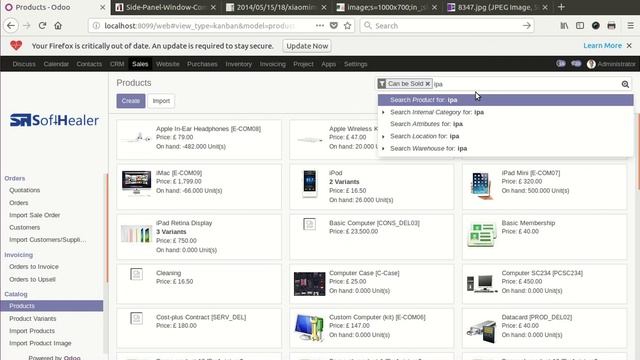640x360 pixels.
Task: Click the printer icon in toolbar
Action: 611,26
